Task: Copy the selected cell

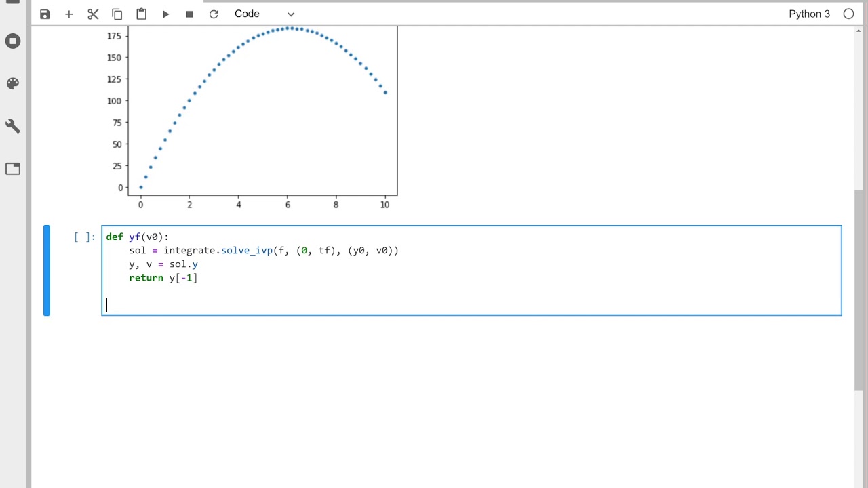Action: (x=117, y=14)
